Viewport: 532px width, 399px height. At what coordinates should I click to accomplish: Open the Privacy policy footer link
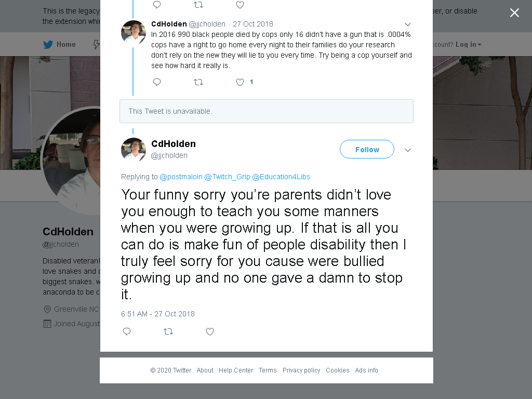[x=301, y=370]
